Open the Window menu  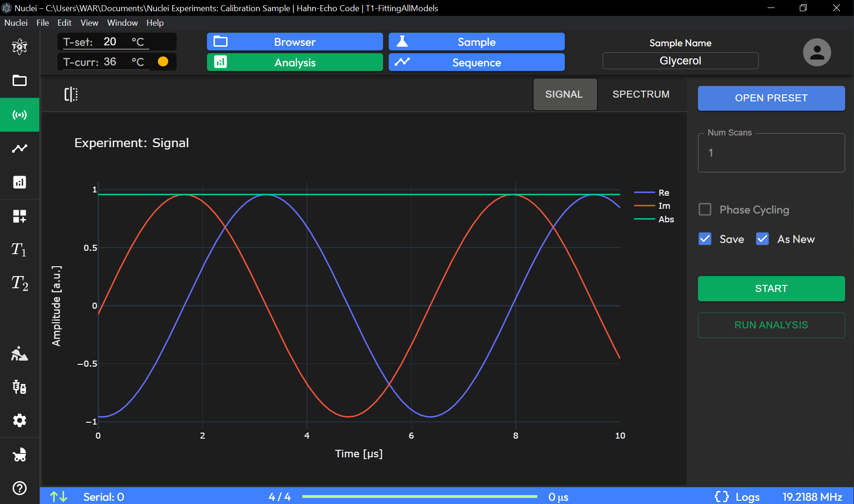[122, 23]
